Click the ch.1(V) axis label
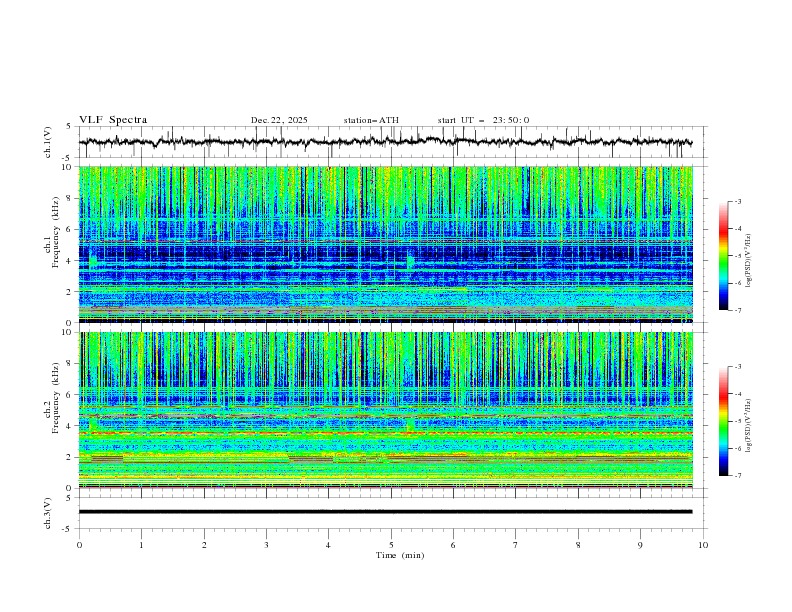Viewport: 792px width, 612px height. (49, 142)
